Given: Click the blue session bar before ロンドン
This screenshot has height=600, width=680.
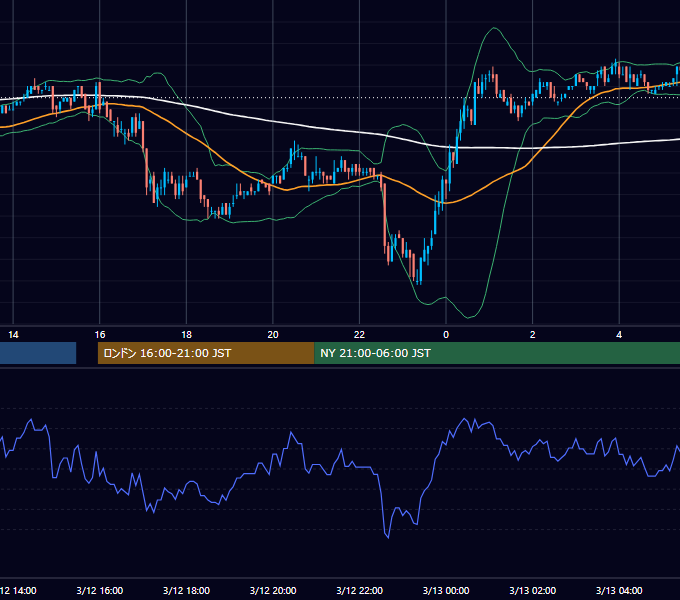Looking at the screenshot, I should tap(38, 353).
